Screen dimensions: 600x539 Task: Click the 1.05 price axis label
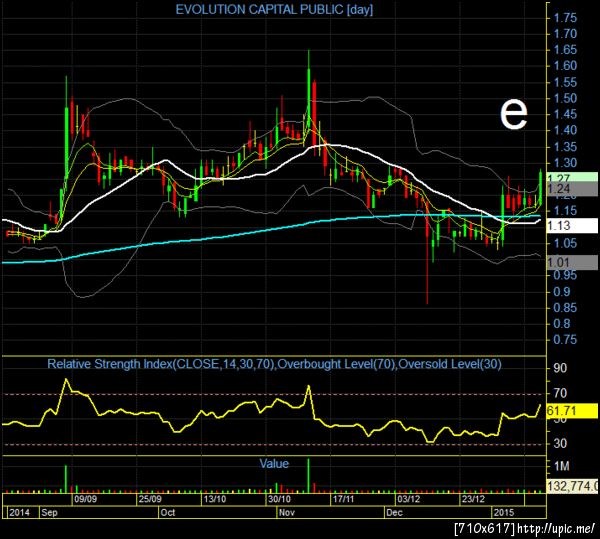(x=566, y=243)
